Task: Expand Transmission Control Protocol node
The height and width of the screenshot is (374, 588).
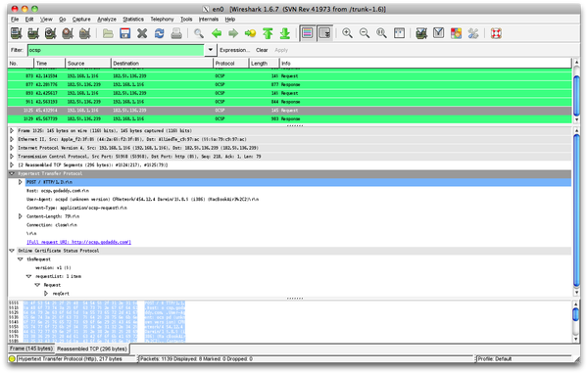Action: 12,157
